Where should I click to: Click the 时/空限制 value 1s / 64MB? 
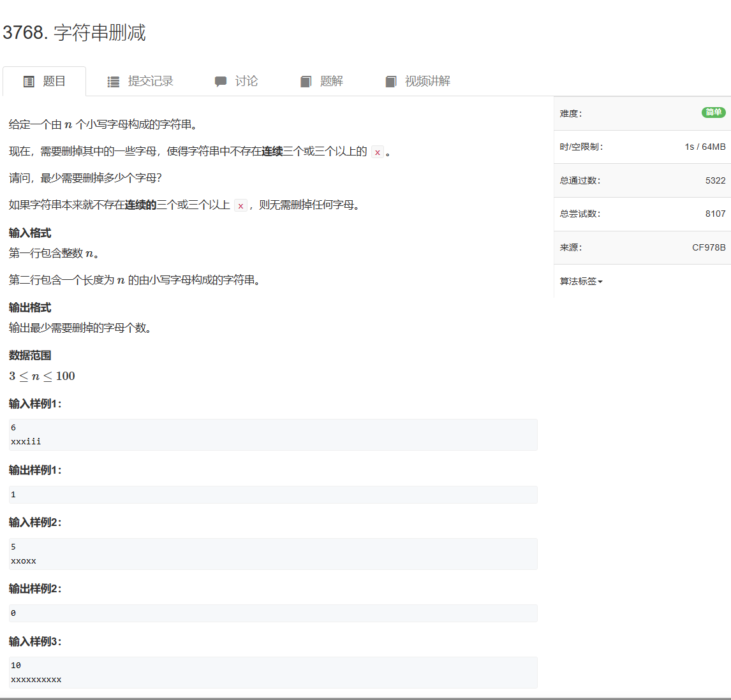(x=705, y=147)
